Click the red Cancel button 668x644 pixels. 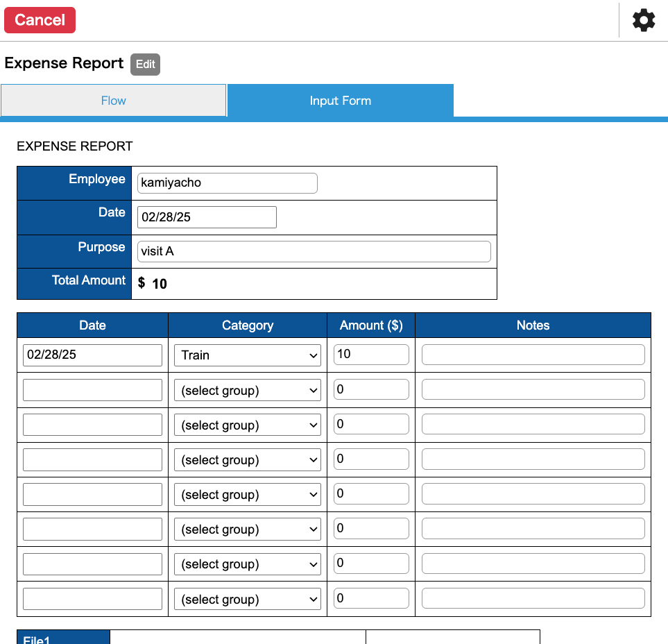coord(40,20)
